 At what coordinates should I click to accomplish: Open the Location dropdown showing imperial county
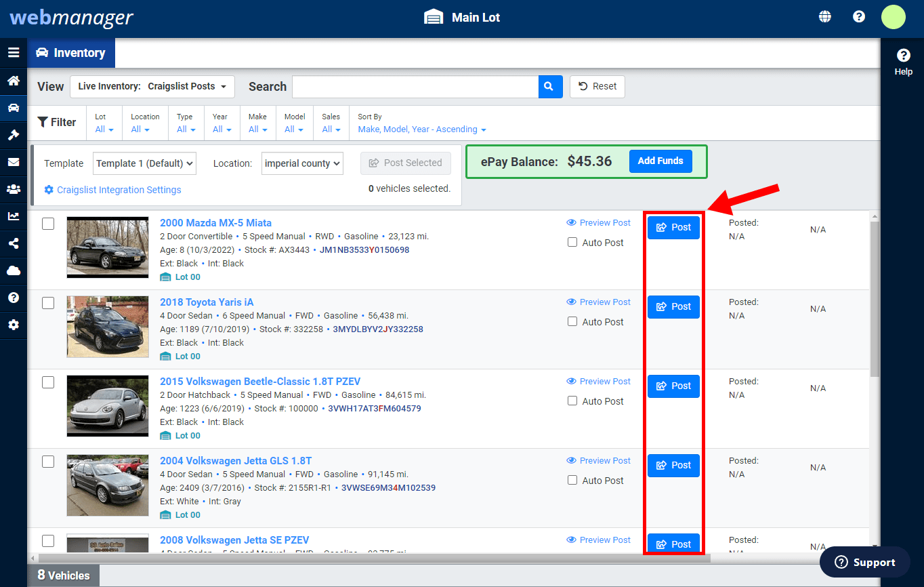[x=302, y=163]
